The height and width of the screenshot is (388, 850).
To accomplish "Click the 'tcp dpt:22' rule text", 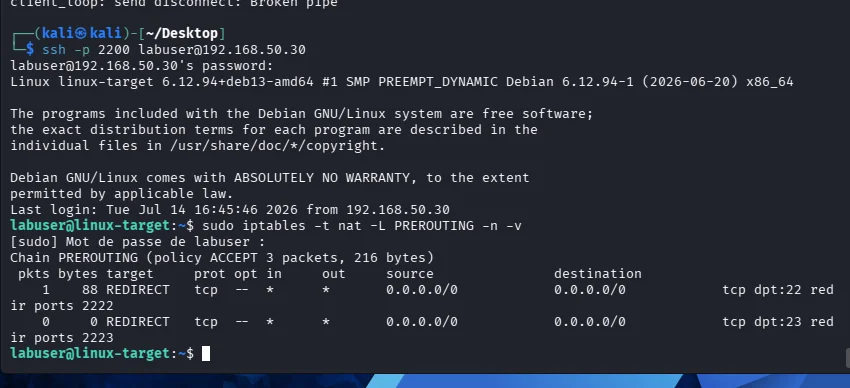I will (762, 290).
